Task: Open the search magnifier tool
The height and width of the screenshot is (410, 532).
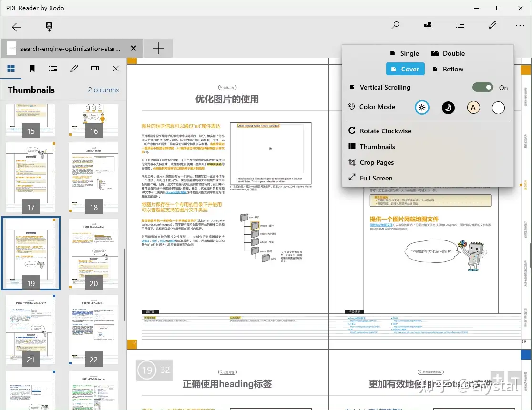Action: tap(395, 25)
